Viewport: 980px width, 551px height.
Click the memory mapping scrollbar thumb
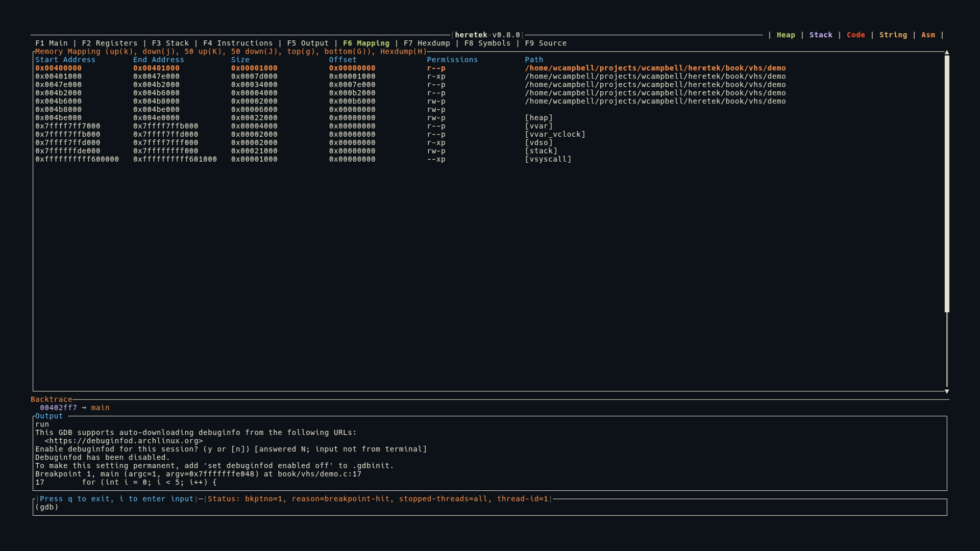(947, 184)
